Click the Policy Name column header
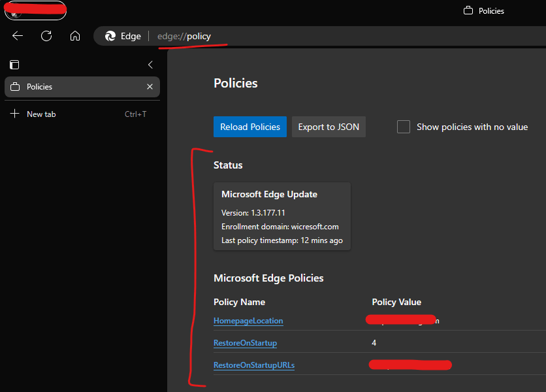 click(x=239, y=302)
